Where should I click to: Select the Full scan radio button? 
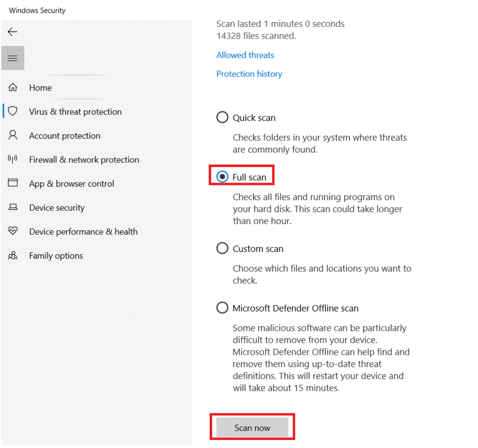point(222,177)
